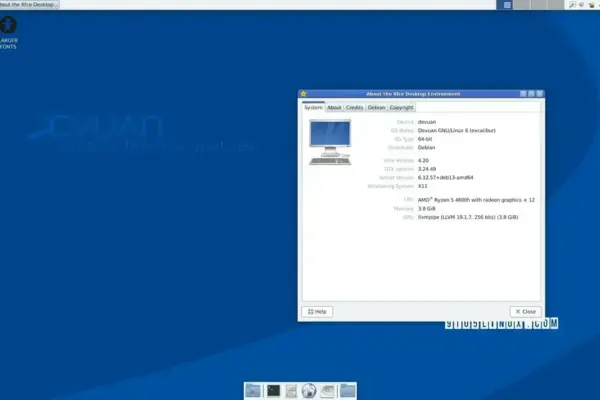Switch to the third workspace in the pager
The height and width of the screenshot is (400, 600).
point(538,5)
